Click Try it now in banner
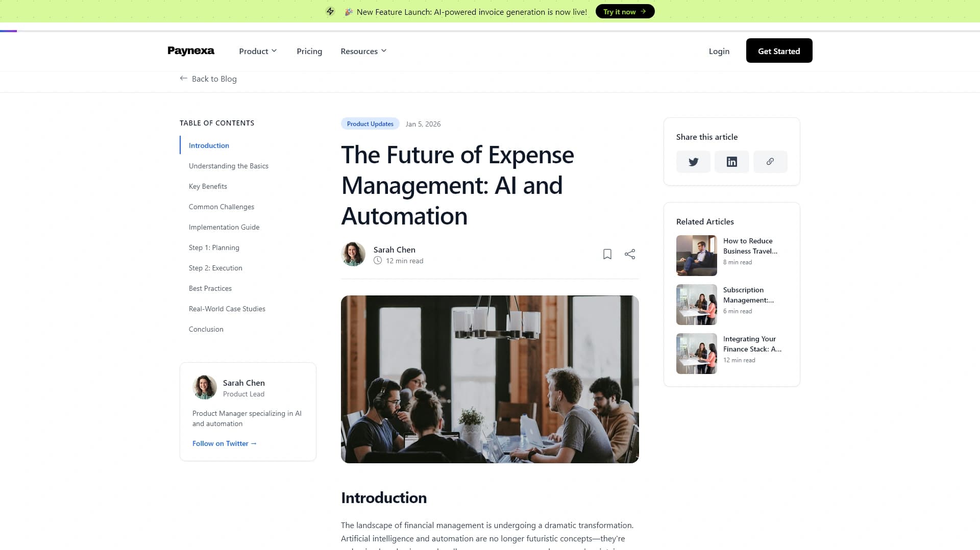Image resolution: width=980 pixels, height=550 pixels. pyautogui.click(x=625, y=11)
